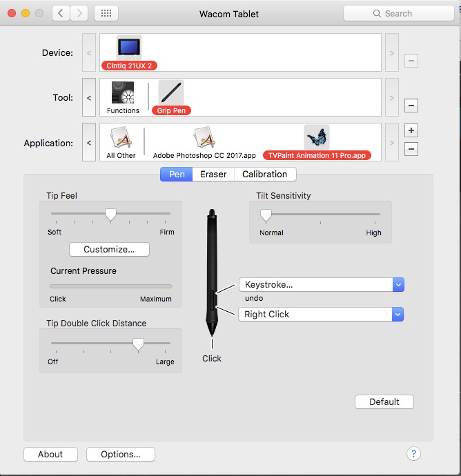Go back with the toolbar back arrow
The height and width of the screenshot is (476, 461).
pyautogui.click(x=61, y=13)
